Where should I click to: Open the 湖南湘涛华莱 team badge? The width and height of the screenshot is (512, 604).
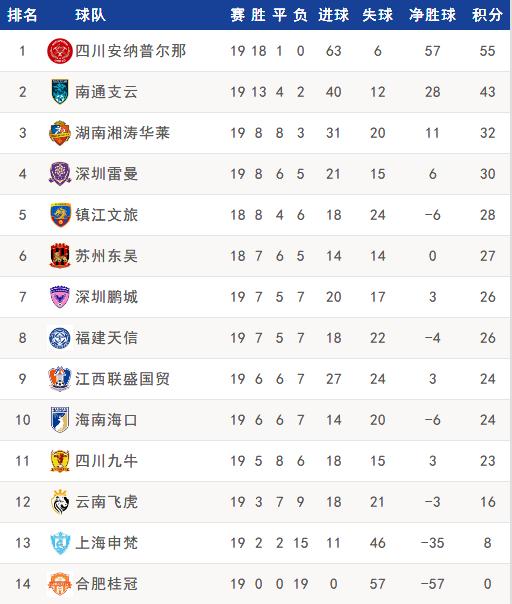click(x=60, y=133)
